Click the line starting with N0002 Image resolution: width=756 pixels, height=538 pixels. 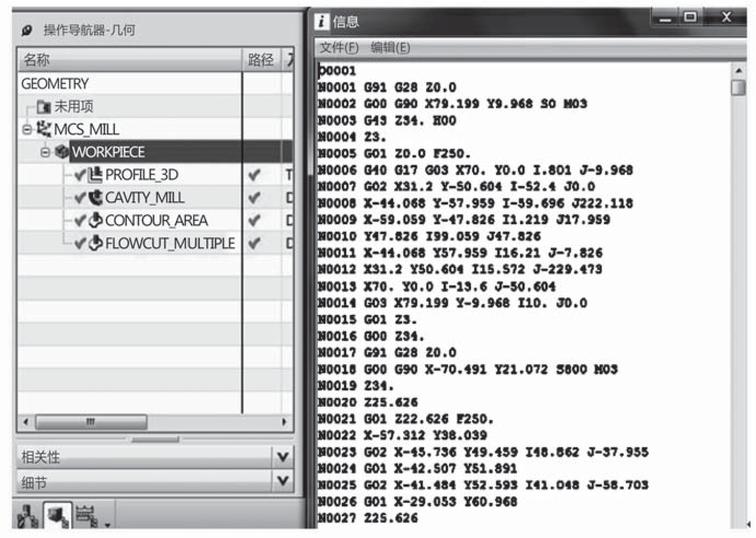click(x=453, y=104)
